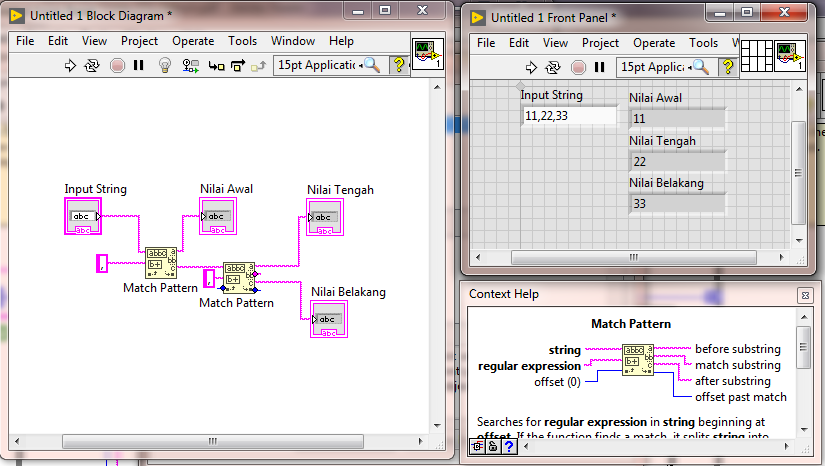Click Run Continuously in Front Panel toolbar
825x466 pixels.
pyautogui.click(x=553, y=67)
